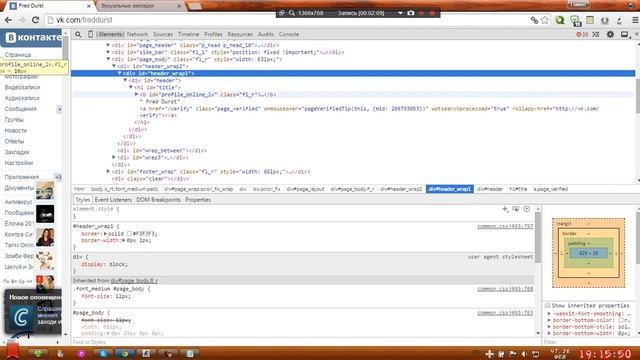640x360 pixels.
Task: Click the screen recorder camera icon
Action: click(x=411, y=13)
